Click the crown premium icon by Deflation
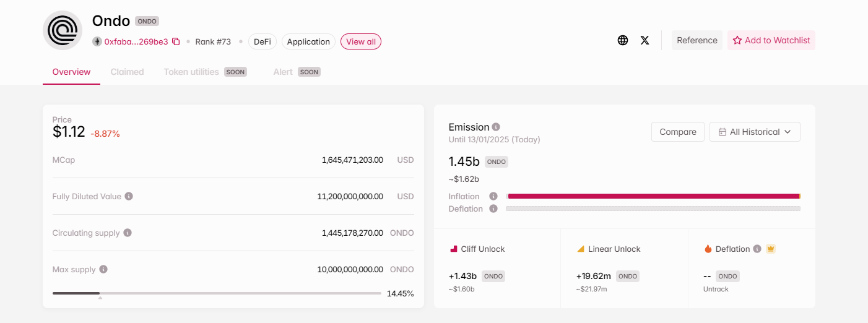The width and height of the screenshot is (868, 323). 771,249
